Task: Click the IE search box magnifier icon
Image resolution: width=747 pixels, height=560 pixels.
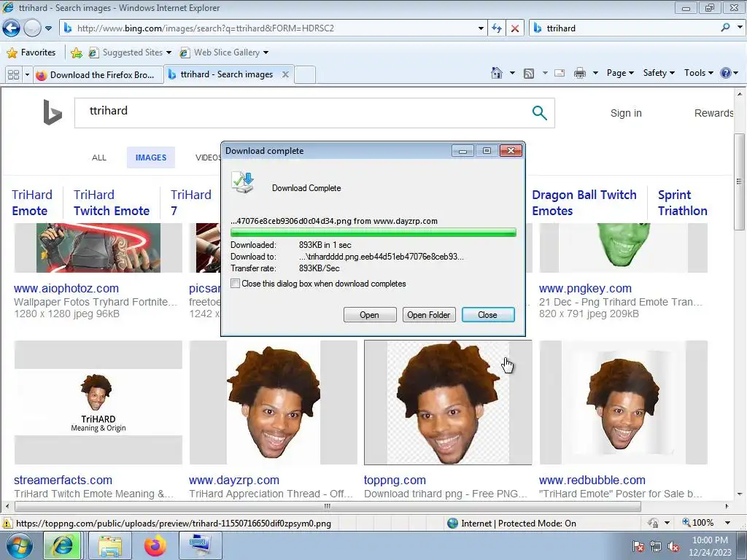Action: pyautogui.click(x=726, y=28)
